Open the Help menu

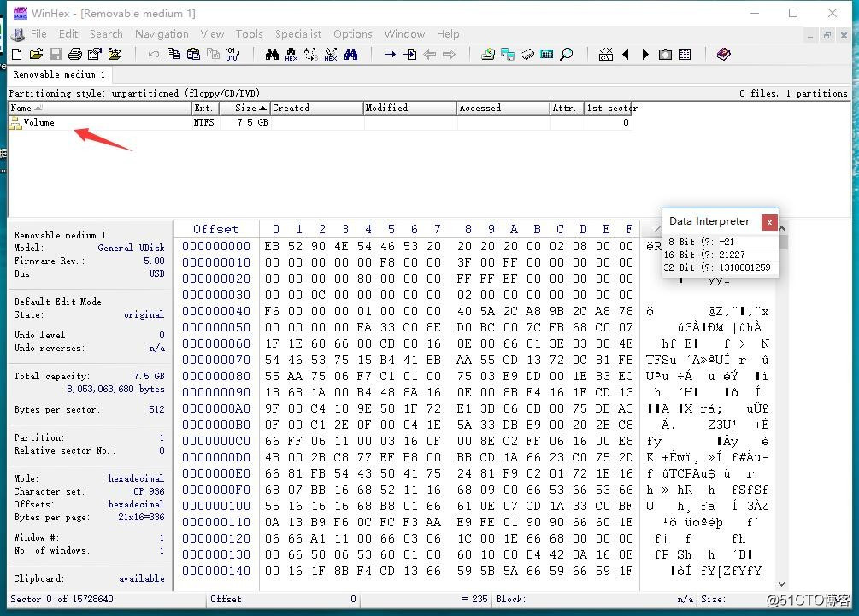[x=448, y=34]
